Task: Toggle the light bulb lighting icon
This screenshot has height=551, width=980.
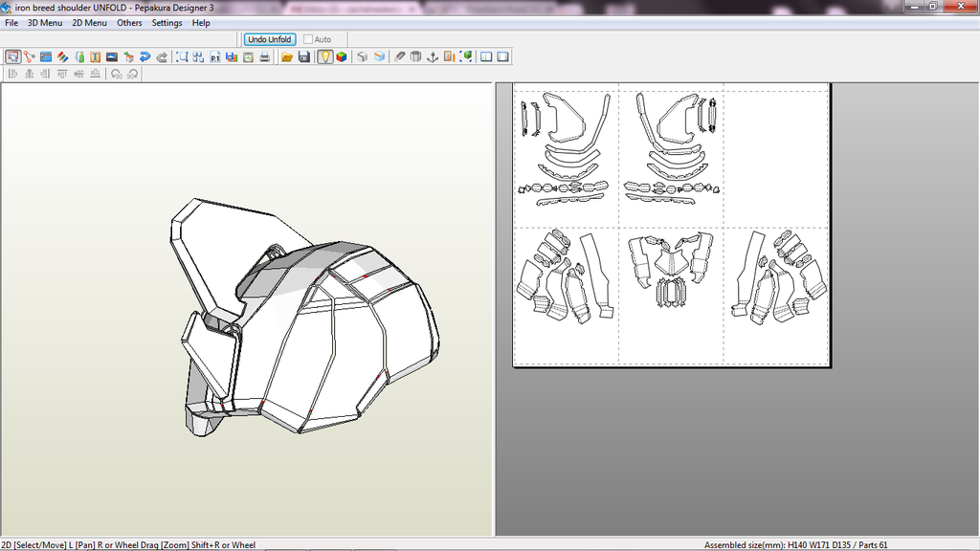Action: [x=325, y=57]
